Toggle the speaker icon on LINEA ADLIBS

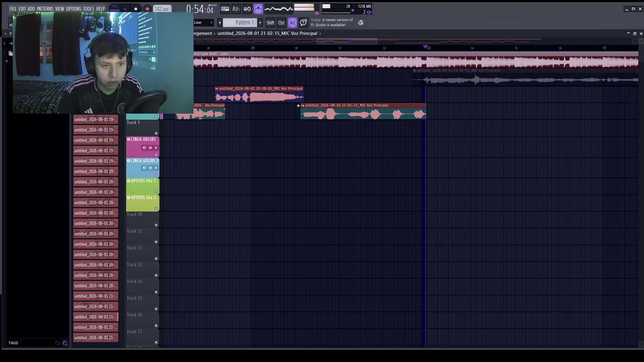pos(150,148)
